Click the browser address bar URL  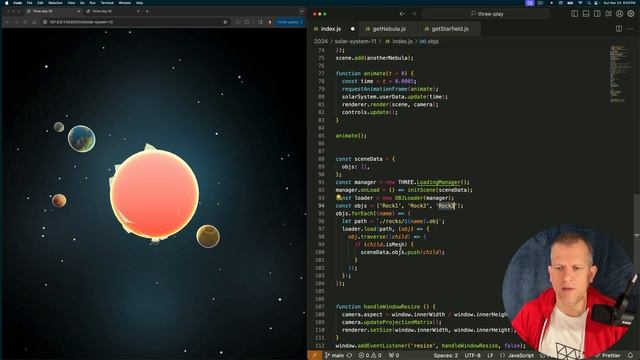click(x=81, y=22)
